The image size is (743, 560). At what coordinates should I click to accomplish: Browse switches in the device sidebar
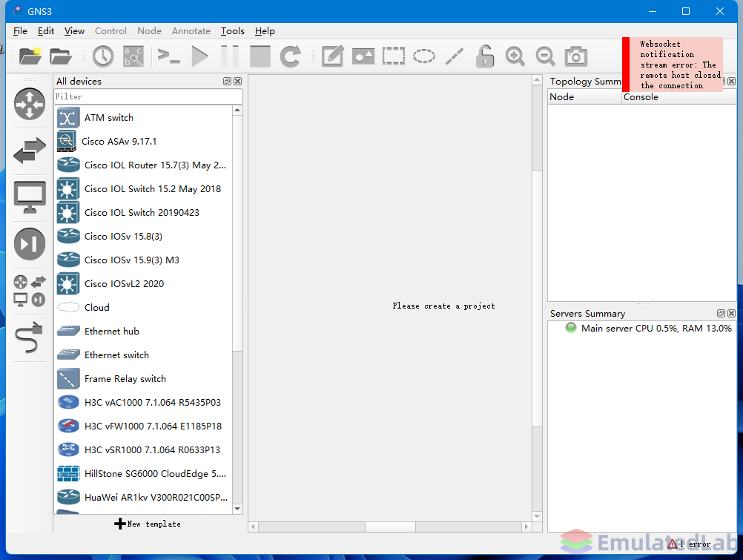tap(30, 151)
